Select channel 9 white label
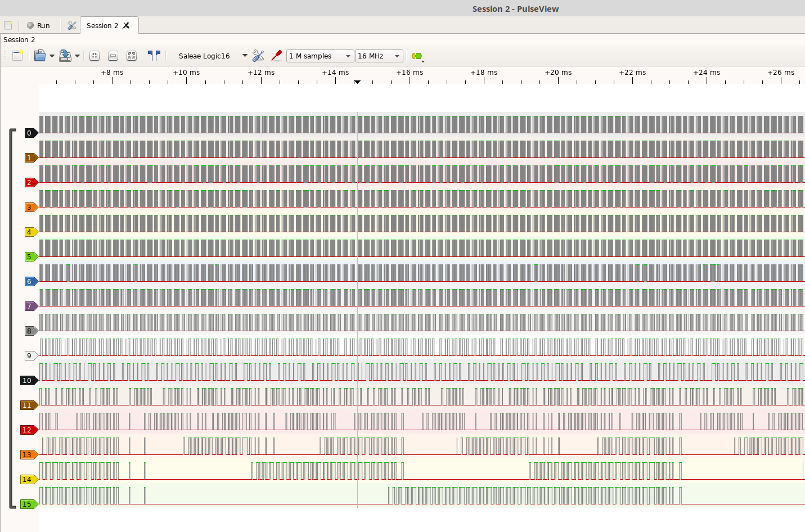Screen dimensions: 805x532 pyautogui.click(x=32, y=356)
